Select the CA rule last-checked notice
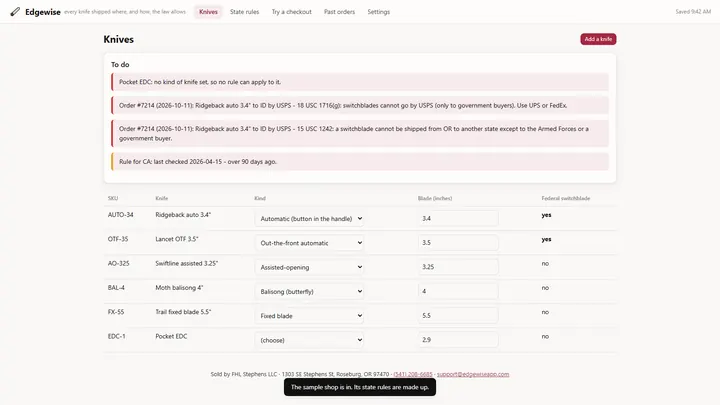 (360, 162)
